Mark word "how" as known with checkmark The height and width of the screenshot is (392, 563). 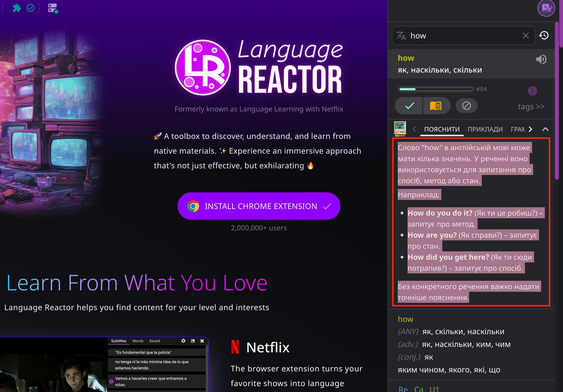coord(409,106)
